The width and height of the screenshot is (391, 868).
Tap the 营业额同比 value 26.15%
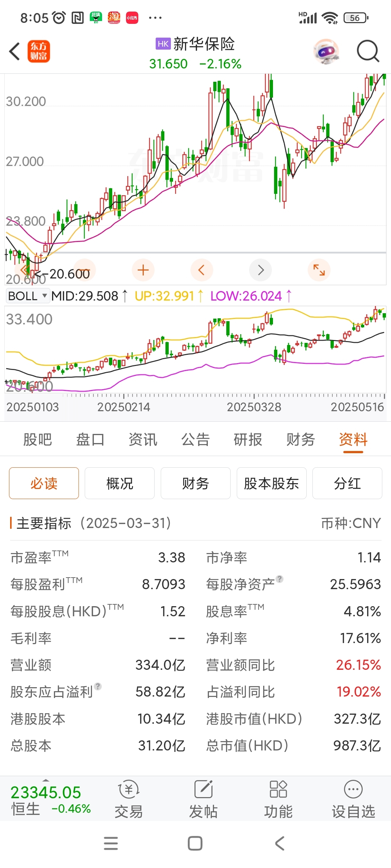[359, 665]
